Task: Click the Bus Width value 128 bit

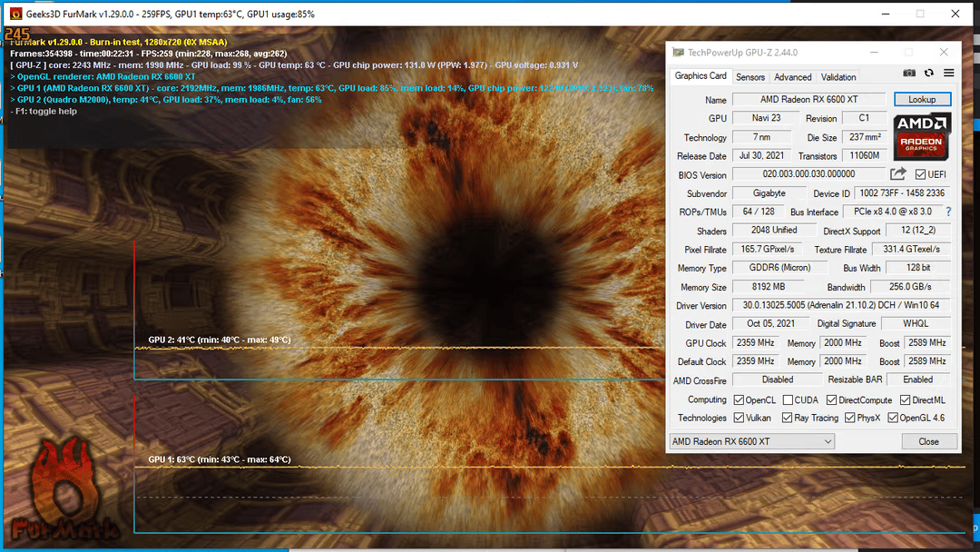Action: tap(918, 268)
